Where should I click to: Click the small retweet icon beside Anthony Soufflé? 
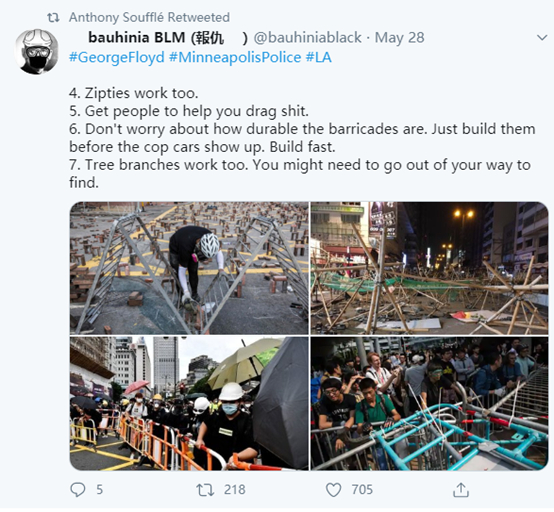click(x=53, y=17)
